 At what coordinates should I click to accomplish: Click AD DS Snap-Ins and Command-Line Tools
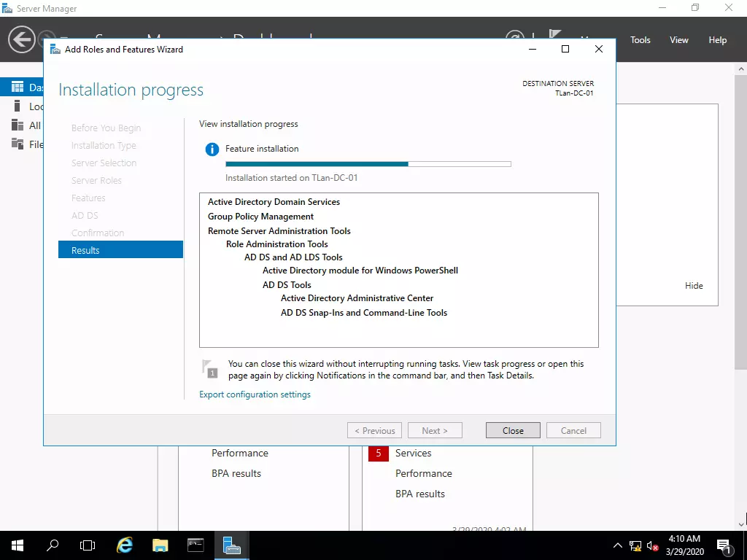364,313
